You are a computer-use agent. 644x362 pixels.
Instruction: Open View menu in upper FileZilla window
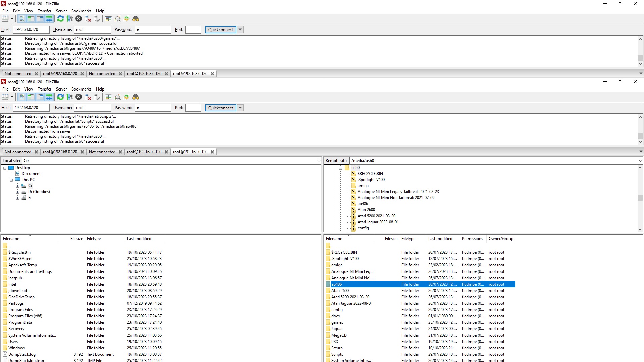tap(29, 11)
